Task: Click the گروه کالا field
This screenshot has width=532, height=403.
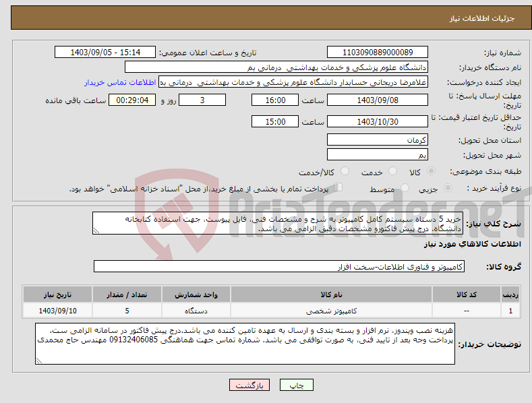Action: [279, 267]
